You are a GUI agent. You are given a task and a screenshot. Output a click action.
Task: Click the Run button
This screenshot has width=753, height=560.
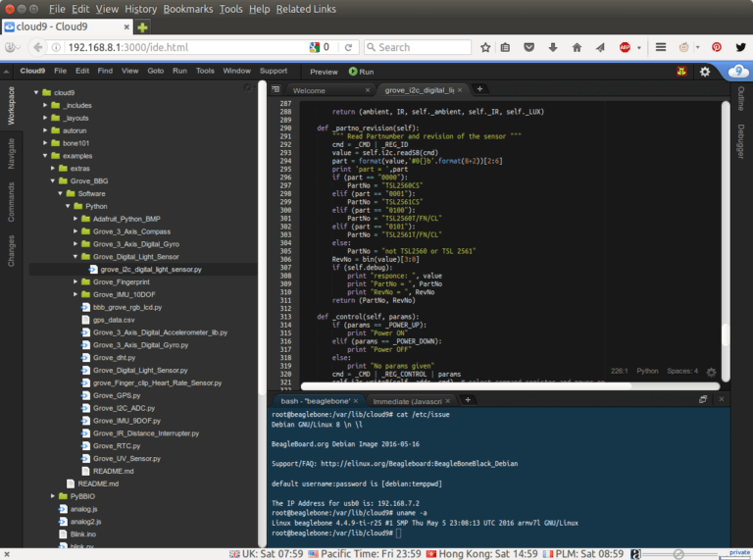click(x=361, y=72)
